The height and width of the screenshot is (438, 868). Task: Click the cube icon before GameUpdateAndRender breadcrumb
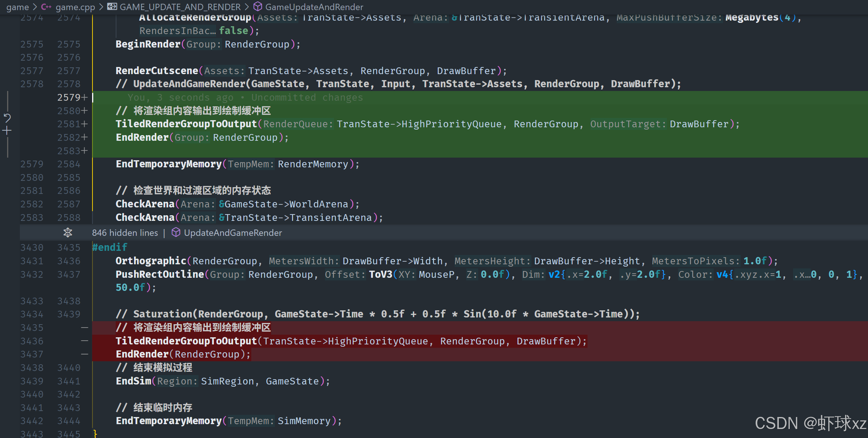[258, 7]
